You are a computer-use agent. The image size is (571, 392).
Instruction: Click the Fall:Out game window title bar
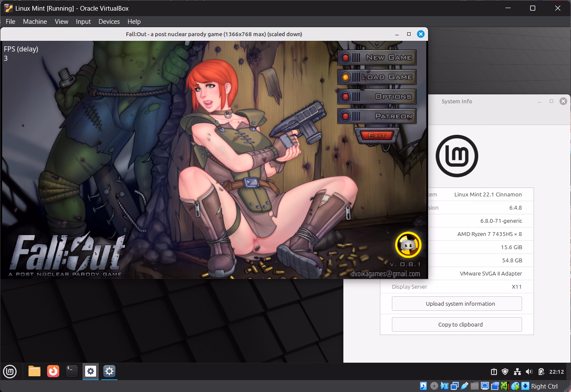tap(214, 34)
